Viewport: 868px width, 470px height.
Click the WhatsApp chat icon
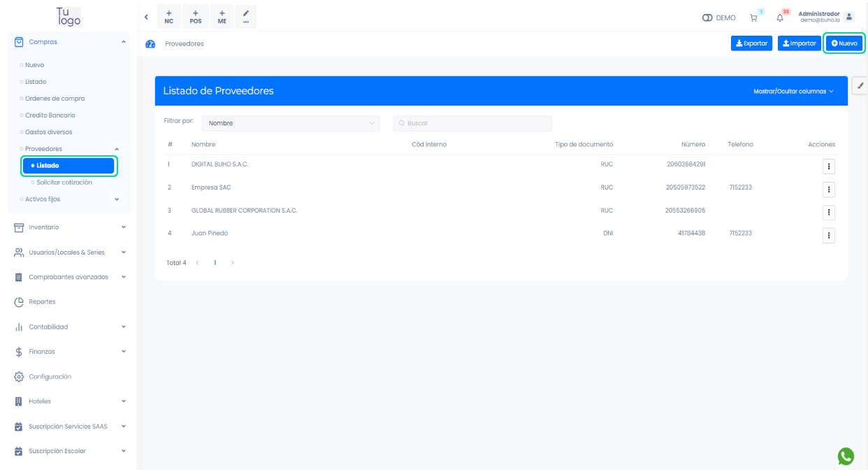coord(846,456)
